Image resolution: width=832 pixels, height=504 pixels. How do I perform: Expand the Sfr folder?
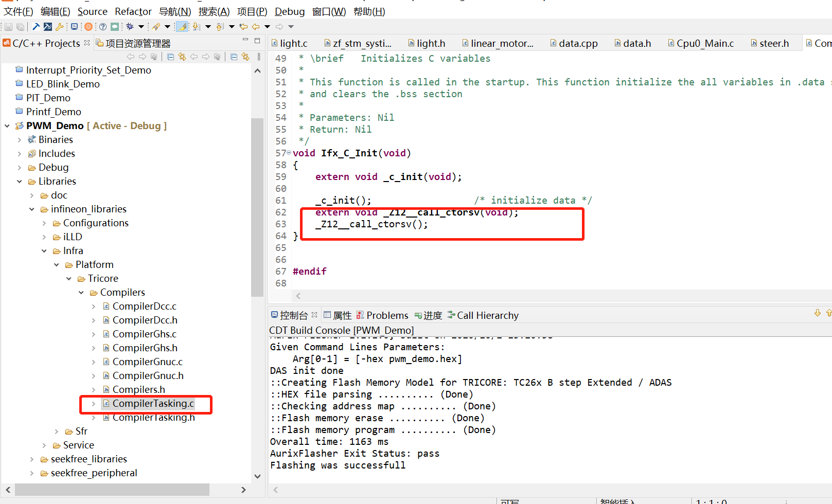pos(56,431)
